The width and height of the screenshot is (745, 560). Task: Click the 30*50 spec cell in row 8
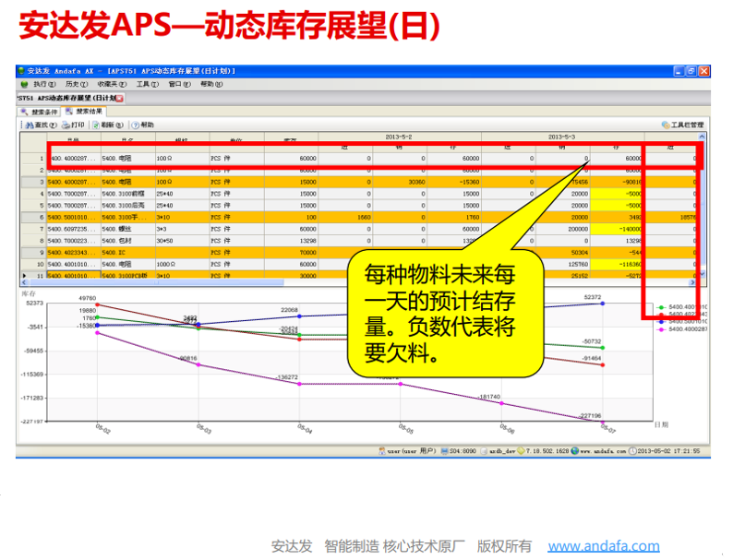tap(183, 241)
